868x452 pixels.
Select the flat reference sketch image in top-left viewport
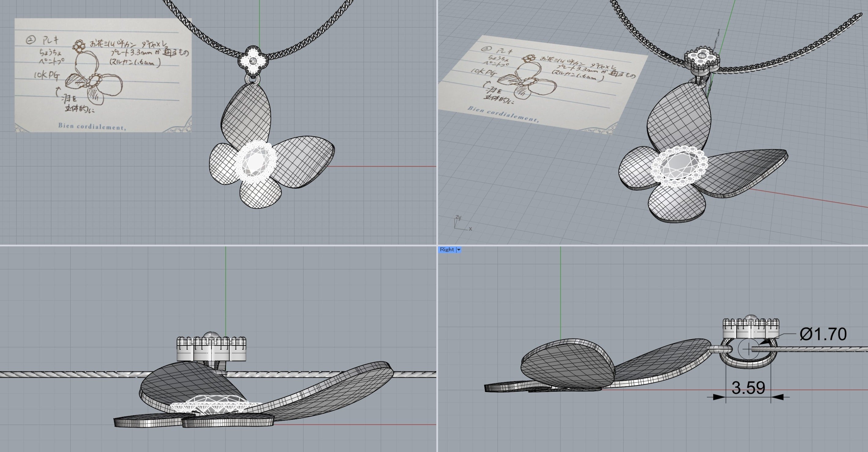(x=103, y=75)
